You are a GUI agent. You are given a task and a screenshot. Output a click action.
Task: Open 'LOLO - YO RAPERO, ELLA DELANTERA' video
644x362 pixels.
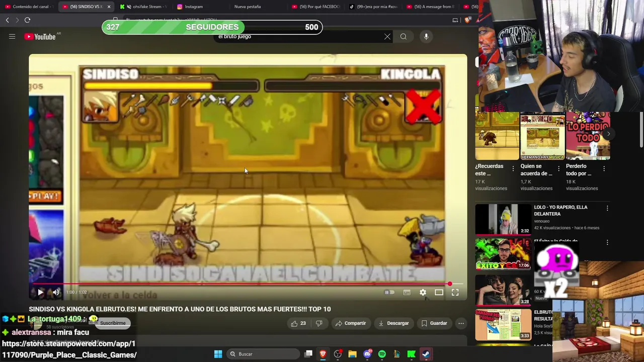tap(560, 211)
